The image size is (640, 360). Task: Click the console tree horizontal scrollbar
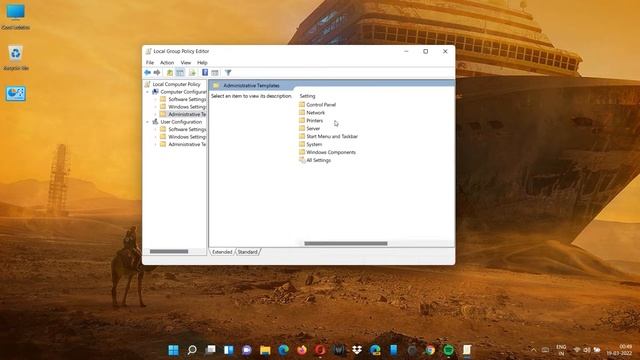click(169, 251)
